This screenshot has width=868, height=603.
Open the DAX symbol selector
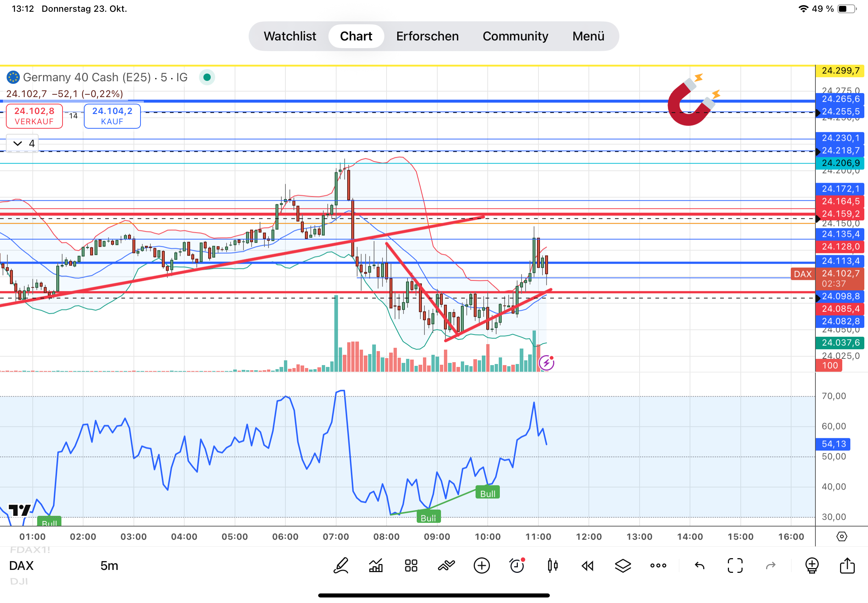point(22,565)
